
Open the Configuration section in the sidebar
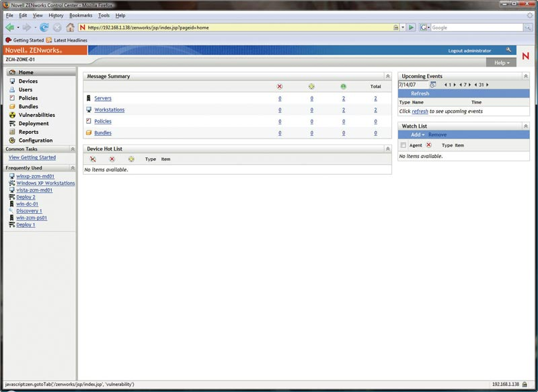coord(36,141)
